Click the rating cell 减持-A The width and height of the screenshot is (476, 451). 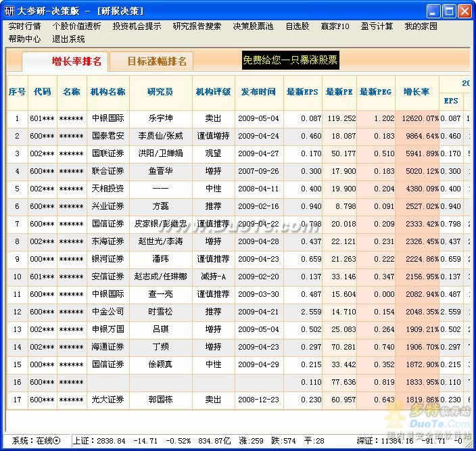click(214, 277)
